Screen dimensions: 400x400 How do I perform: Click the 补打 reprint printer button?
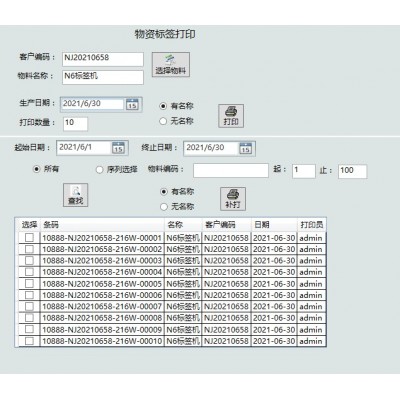233,199
